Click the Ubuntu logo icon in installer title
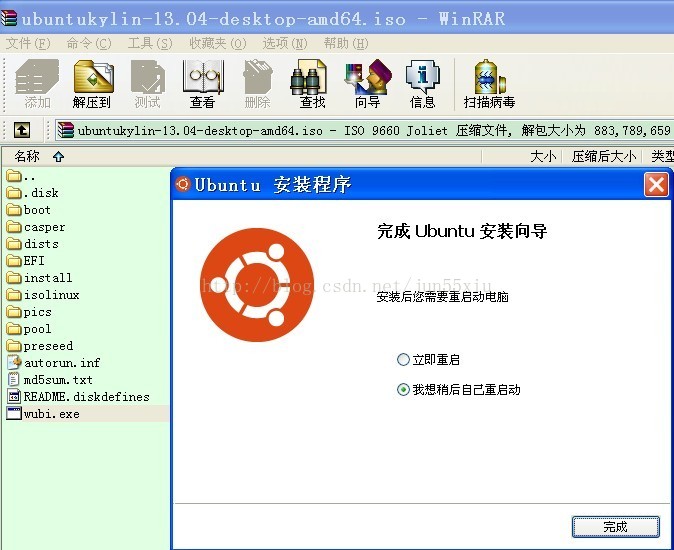674x550 pixels. [183, 184]
